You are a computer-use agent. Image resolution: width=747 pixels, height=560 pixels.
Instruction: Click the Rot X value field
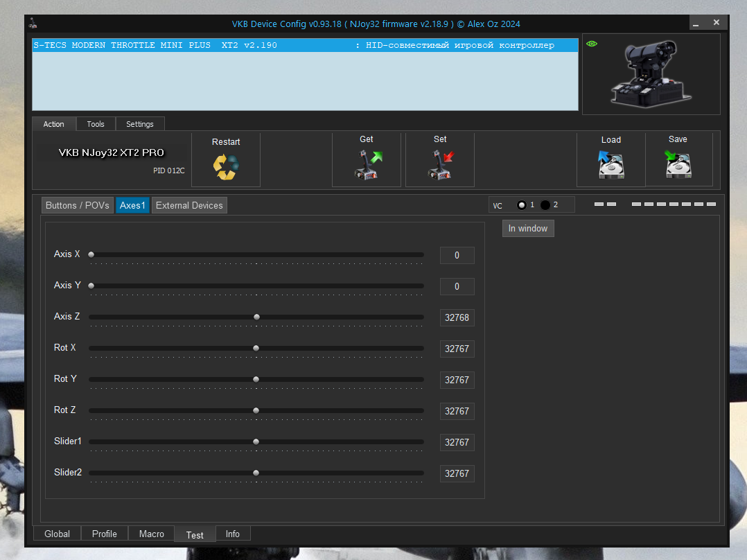[x=457, y=349]
